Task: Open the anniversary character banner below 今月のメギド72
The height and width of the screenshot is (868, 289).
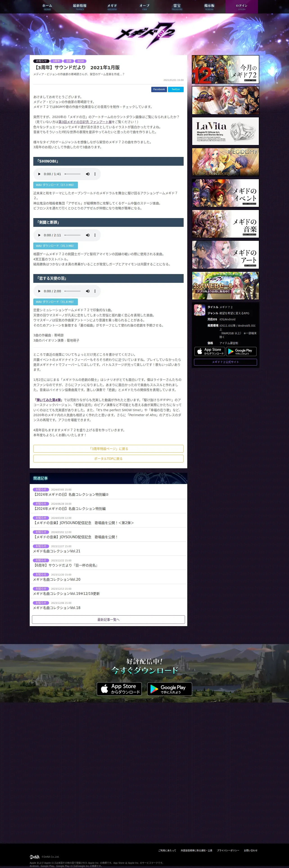Action: pos(225,100)
